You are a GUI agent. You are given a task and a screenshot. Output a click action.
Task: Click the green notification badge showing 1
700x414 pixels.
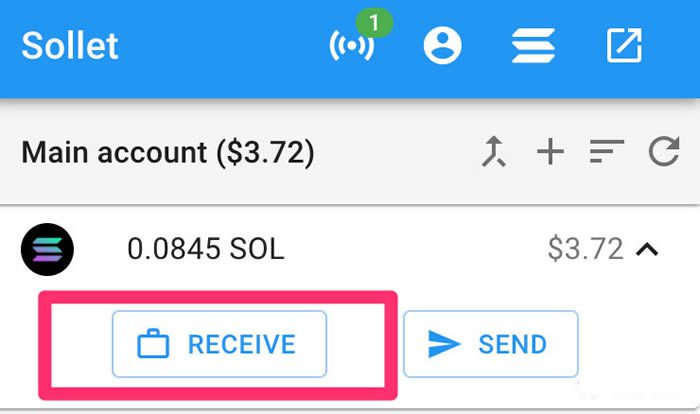coord(374,22)
